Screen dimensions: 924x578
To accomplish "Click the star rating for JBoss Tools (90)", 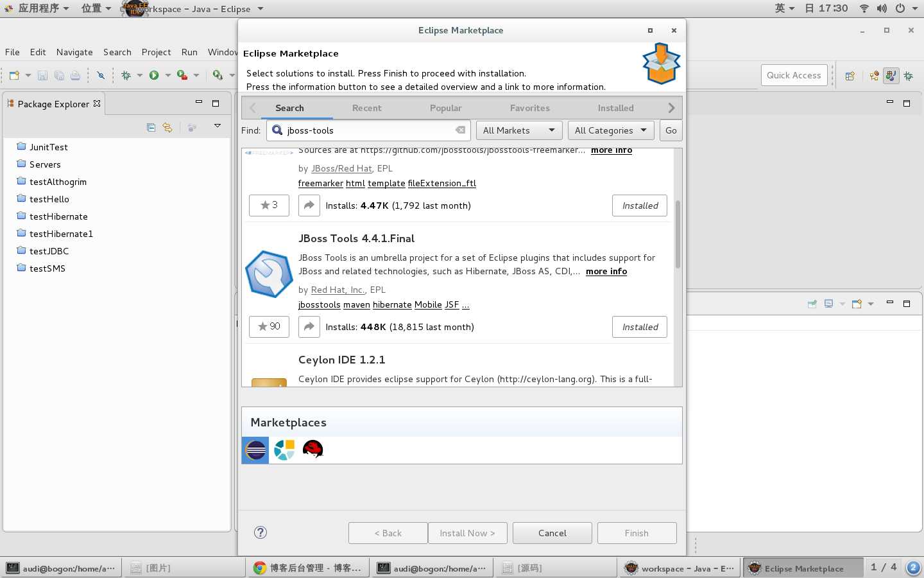I will tap(269, 326).
